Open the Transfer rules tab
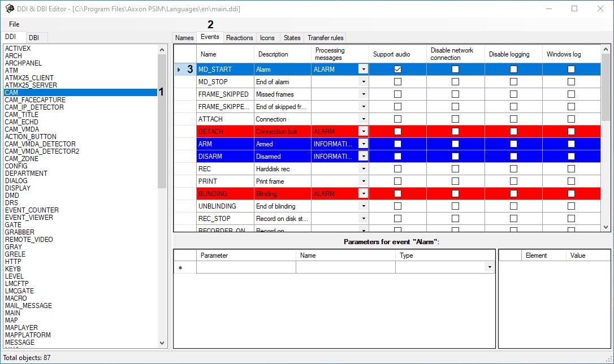This screenshot has width=614, height=364. [325, 38]
